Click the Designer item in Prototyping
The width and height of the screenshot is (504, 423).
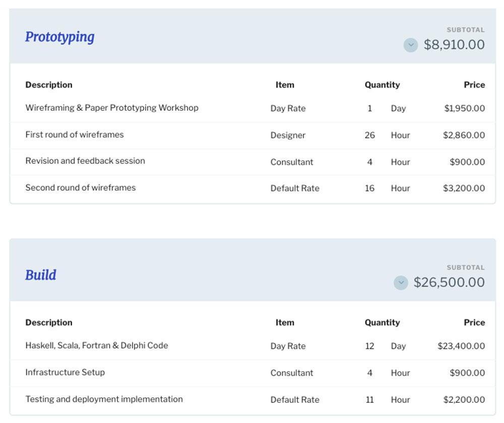288,135
